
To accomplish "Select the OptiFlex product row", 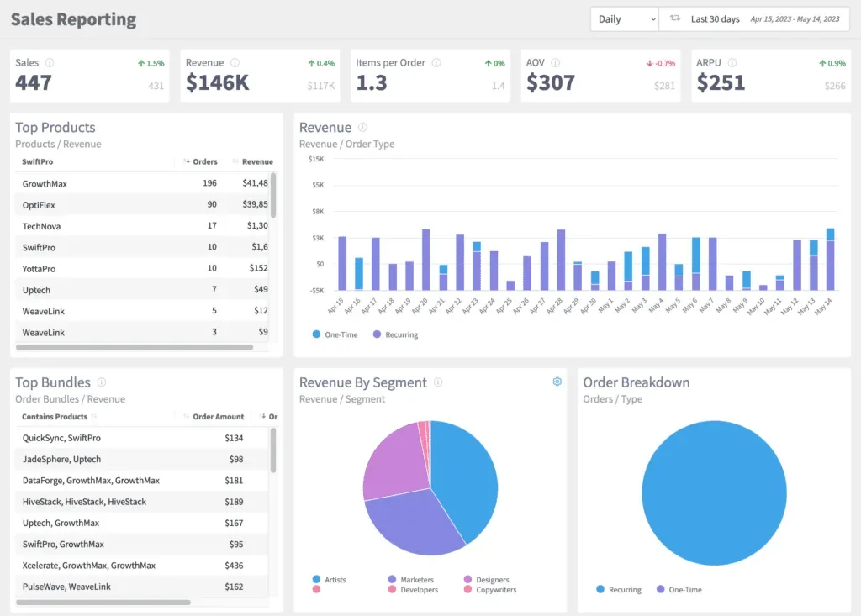I will click(141, 205).
